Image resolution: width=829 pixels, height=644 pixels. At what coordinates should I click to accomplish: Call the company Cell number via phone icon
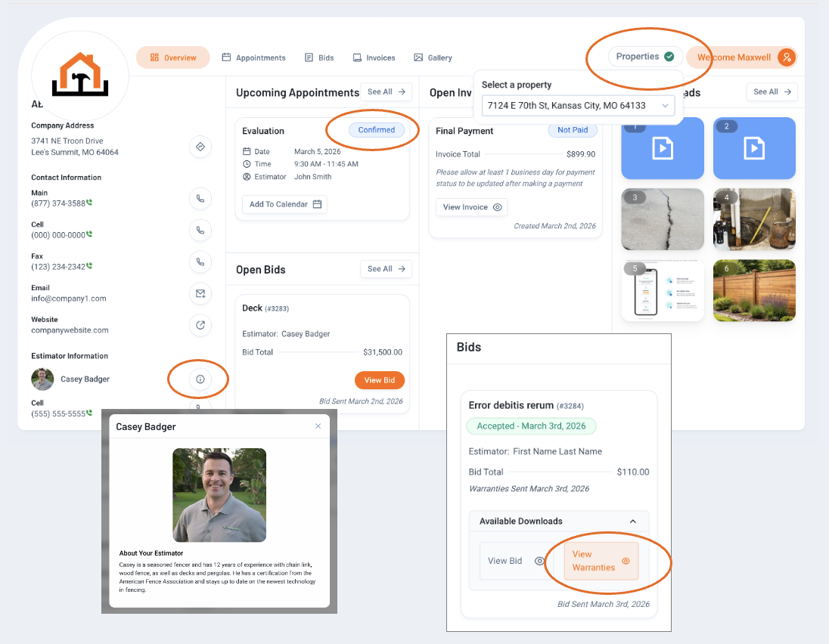click(x=200, y=231)
